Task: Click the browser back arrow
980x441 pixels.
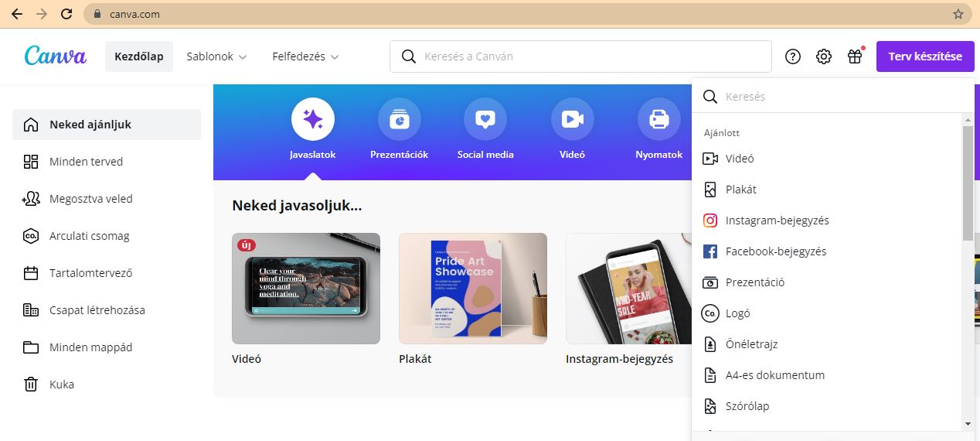Action: [17, 14]
